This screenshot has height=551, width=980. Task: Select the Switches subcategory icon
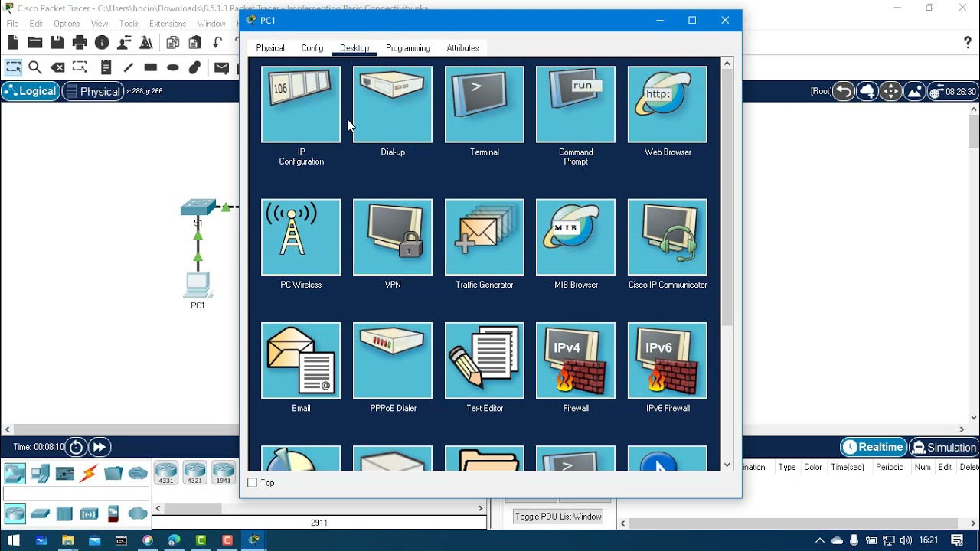[x=40, y=514]
